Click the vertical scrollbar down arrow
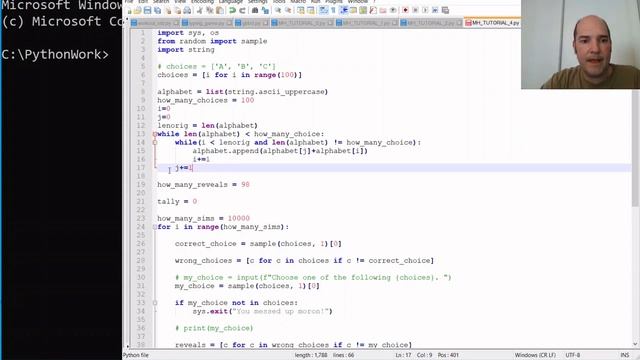The image size is (640, 360). [x=636, y=344]
